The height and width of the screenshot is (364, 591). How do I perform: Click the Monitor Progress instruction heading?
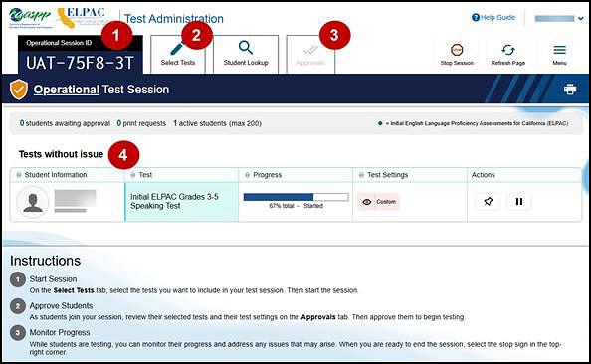[x=60, y=333]
